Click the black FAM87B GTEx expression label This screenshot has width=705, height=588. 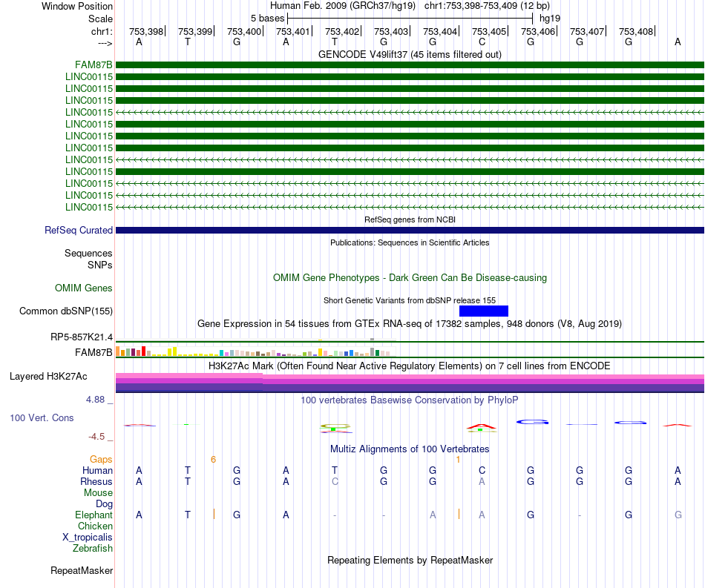[x=94, y=353]
